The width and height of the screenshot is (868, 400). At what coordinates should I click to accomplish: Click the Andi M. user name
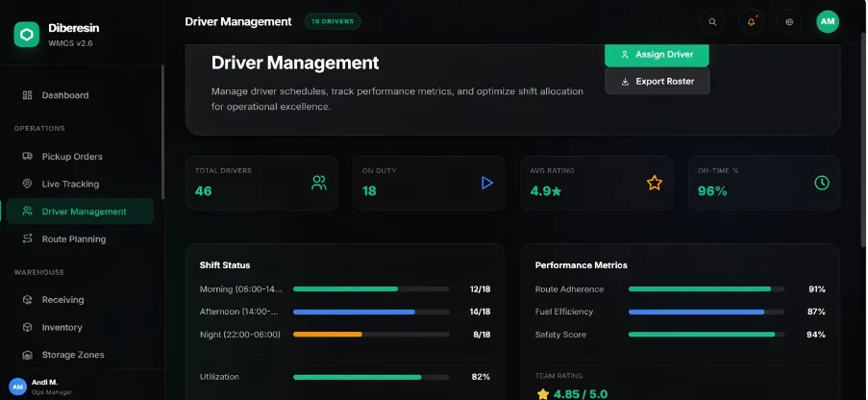click(45, 383)
